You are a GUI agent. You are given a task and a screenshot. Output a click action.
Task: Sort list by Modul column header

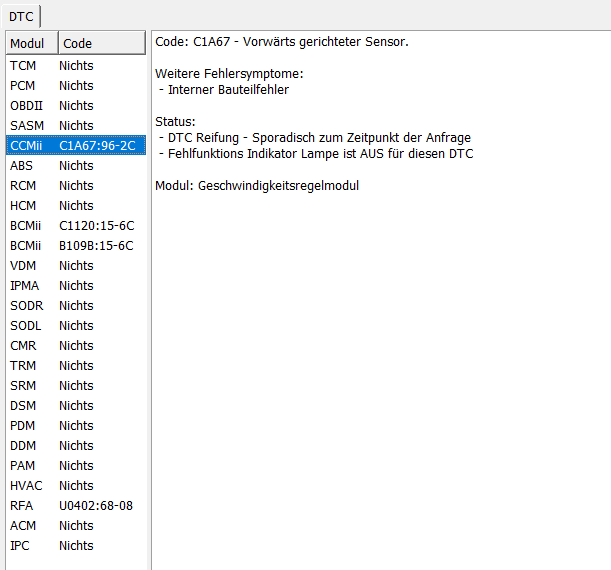(31, 44)
